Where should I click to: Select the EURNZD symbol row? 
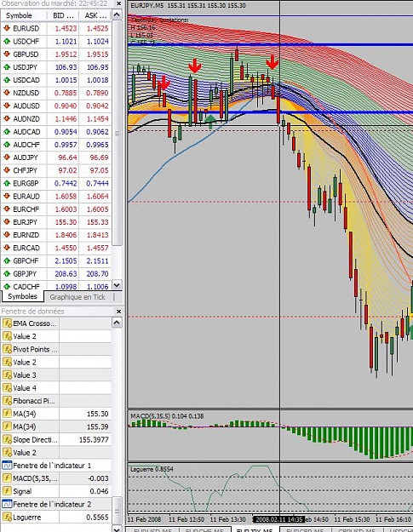56,235
